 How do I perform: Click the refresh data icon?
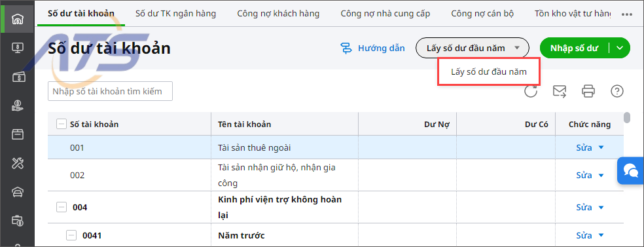click(x=531, y=91)
